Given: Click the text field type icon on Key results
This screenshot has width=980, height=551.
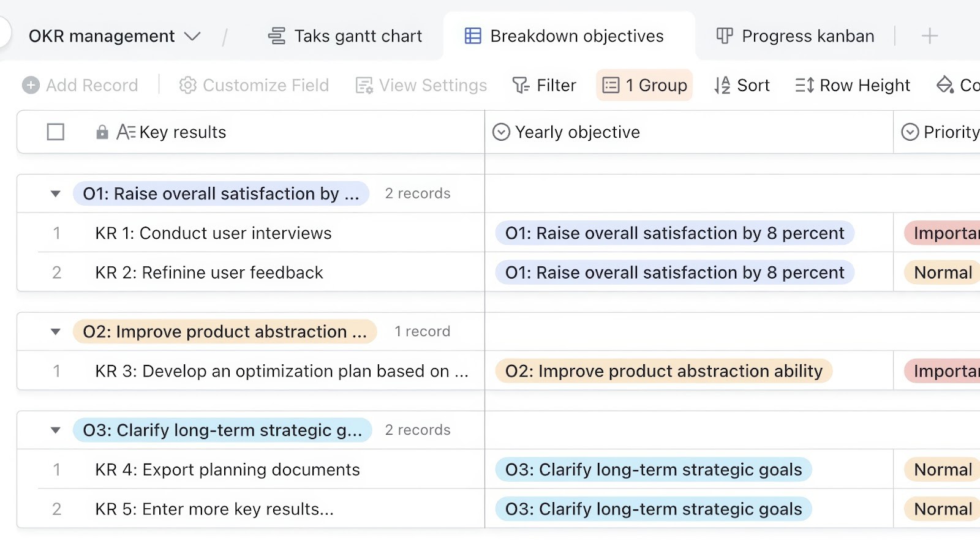Looking at the screenshot, I should [x=126, y=132].
